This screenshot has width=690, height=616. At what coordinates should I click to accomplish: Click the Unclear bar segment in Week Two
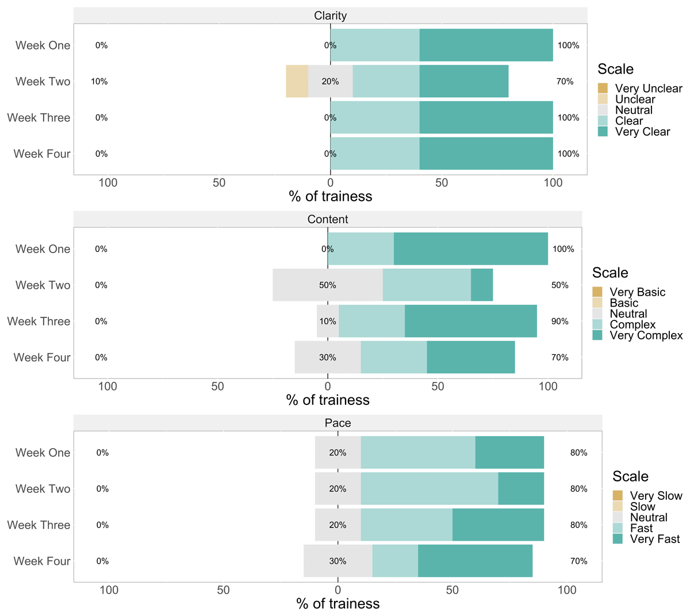[x=297, y=82]
